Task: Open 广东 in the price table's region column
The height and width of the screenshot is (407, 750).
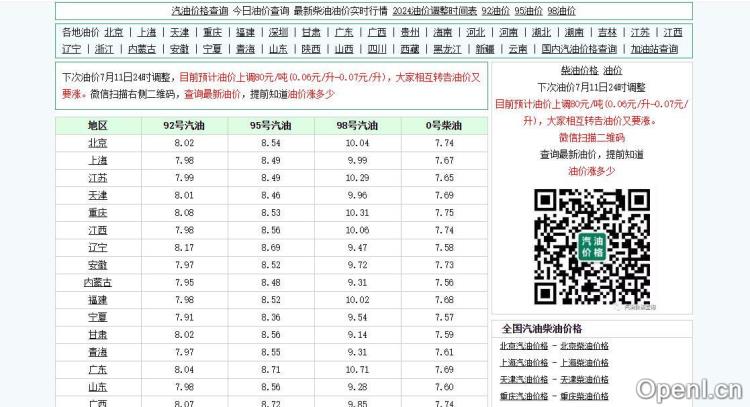Action: pyautogui.click(x=98, y=370)
